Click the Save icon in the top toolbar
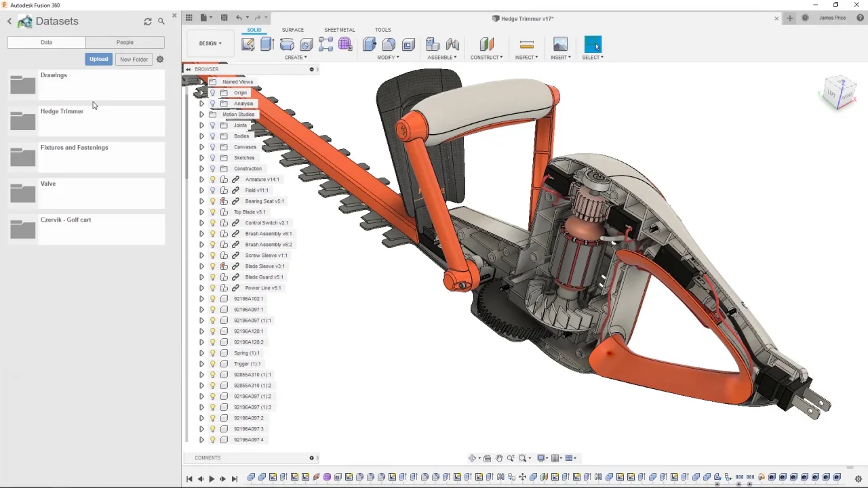Screen dimensions: 868x488 coord(224,18)
